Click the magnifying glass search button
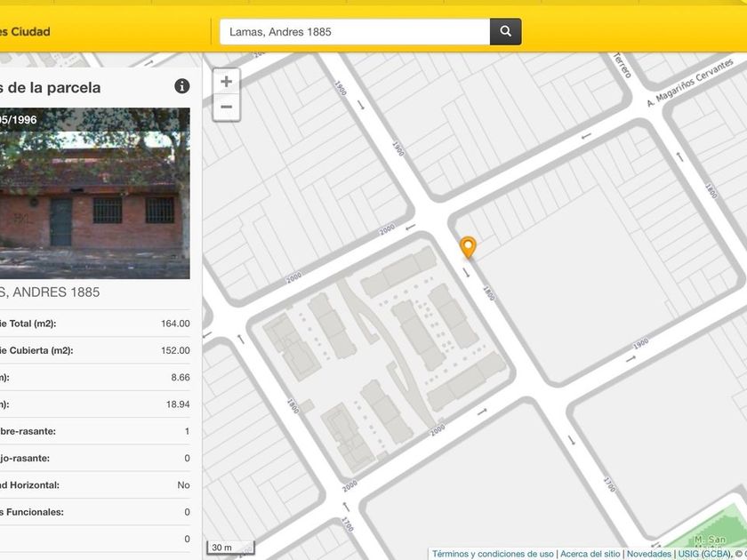747x560 pixels. (x=505, y=32)
